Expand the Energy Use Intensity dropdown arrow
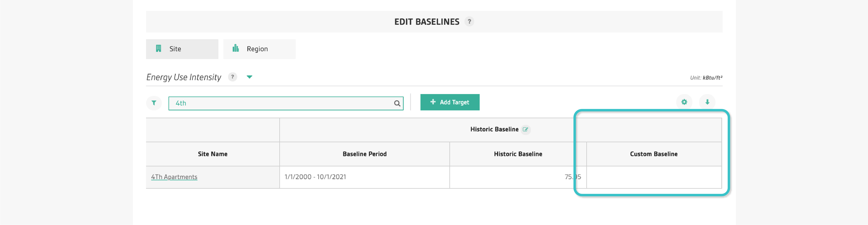 249,77
